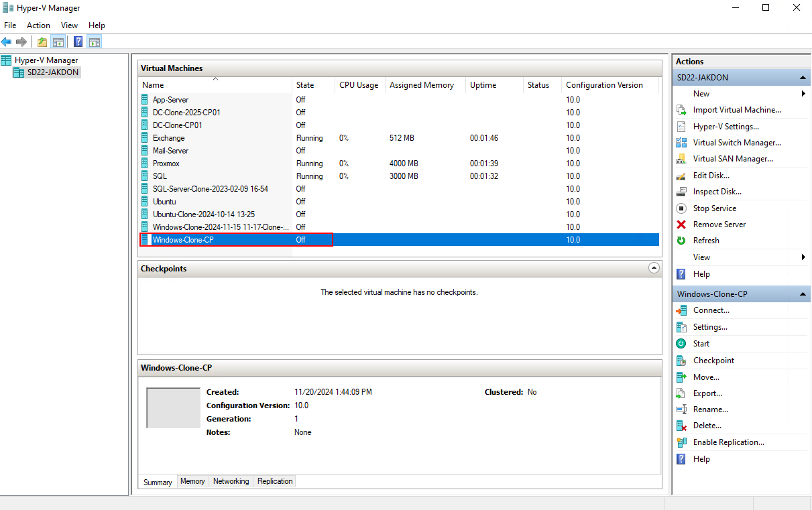The height and width of the screenshot is (510, 812).
Task: Click the VM thumbnail preview box
Action: pos(173,407)
